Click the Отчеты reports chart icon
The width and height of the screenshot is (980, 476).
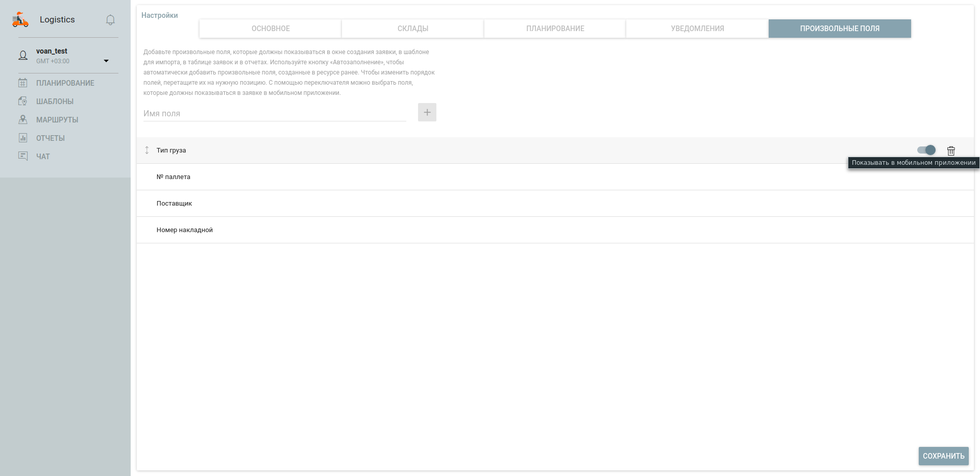23,138
